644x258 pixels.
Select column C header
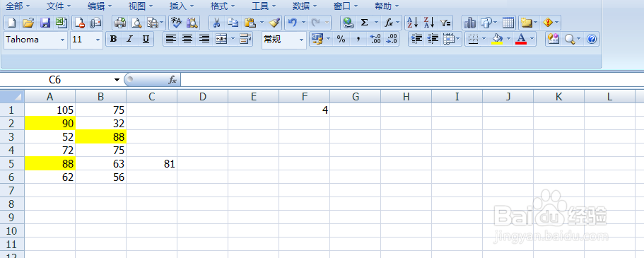tap(151, 97)
